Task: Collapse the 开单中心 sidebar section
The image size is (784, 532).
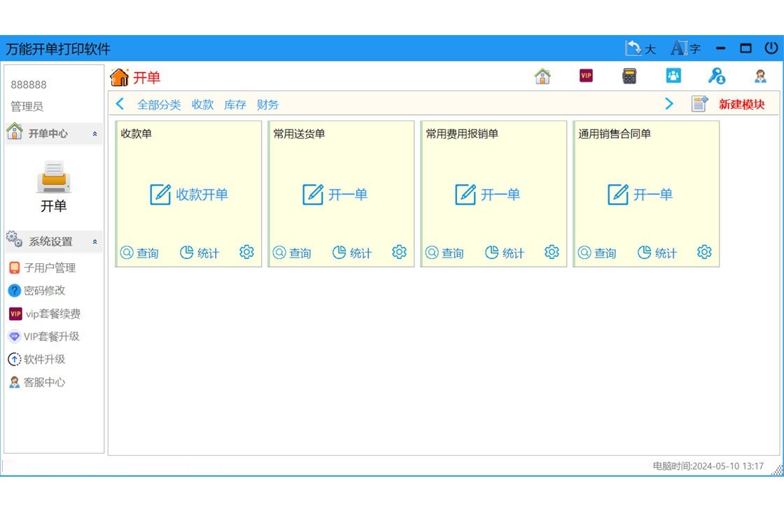Action: (x=95, y=134)
